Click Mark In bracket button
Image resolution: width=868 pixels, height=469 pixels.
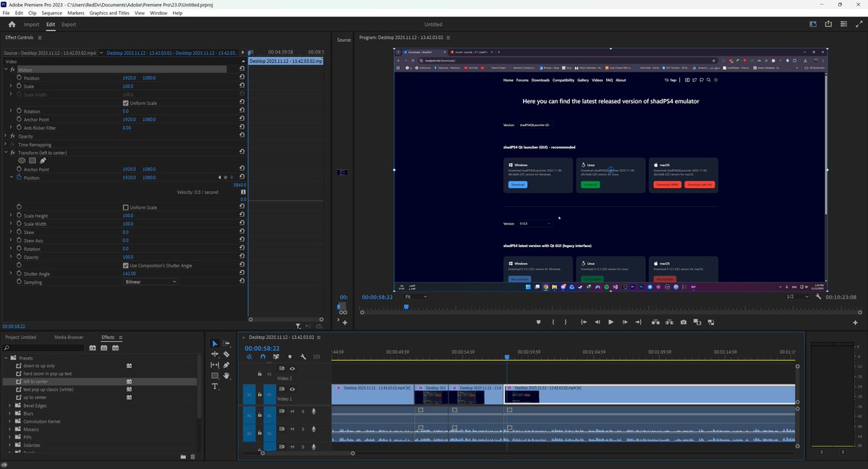553,322
